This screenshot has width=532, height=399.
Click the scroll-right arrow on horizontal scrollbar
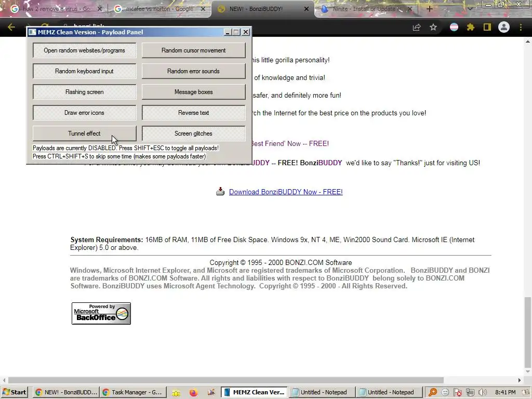519,380
